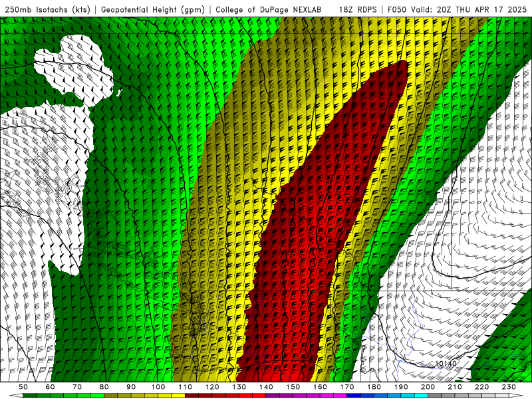The width and height of the screenshot is (532, 399).
Task: Click the dark green swatch below 50
Action: pos(30,396)
